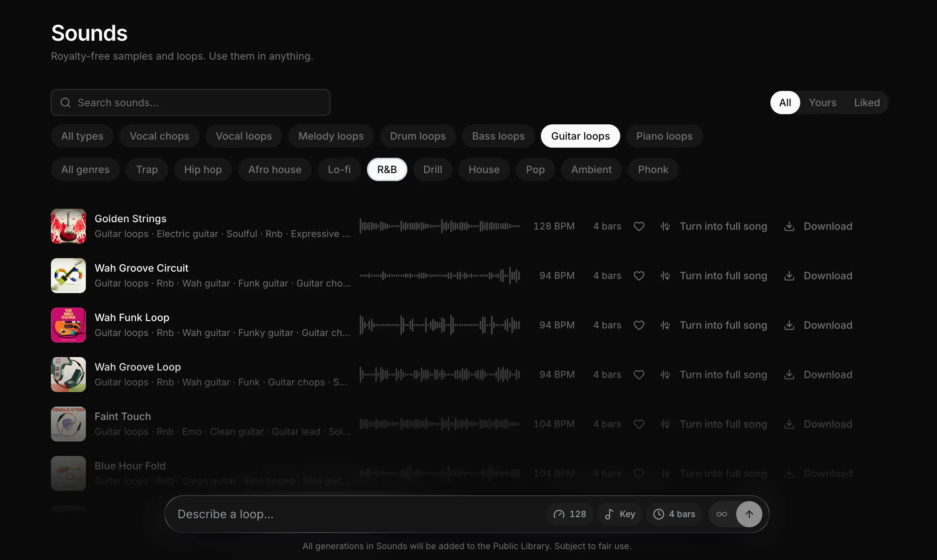Click the search magnifier icon
This screenshot has width=937, height=560.
coord(65,103)
